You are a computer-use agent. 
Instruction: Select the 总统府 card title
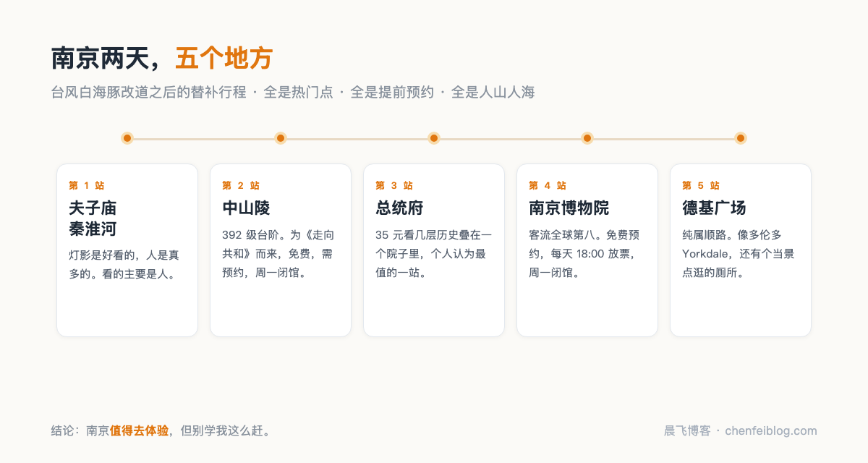point(399,208)
